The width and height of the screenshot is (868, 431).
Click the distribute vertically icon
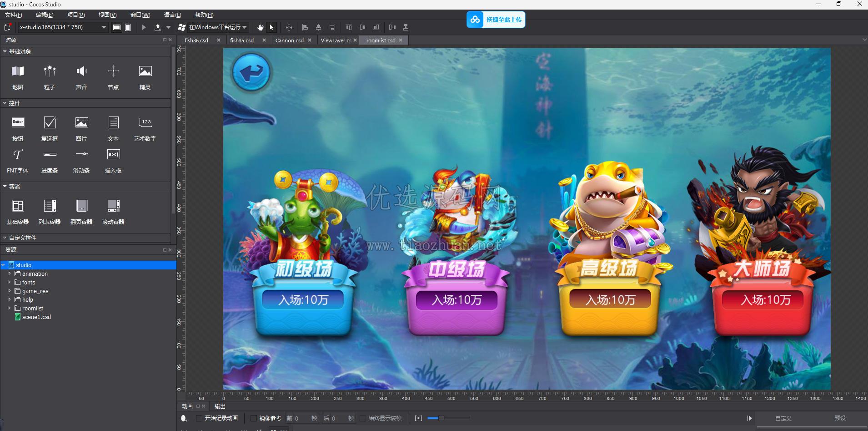point(406,27)
